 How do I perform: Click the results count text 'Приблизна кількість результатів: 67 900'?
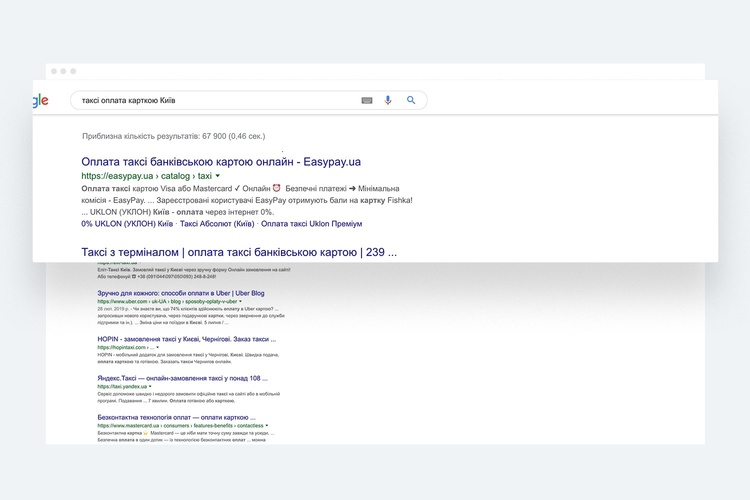174,136
